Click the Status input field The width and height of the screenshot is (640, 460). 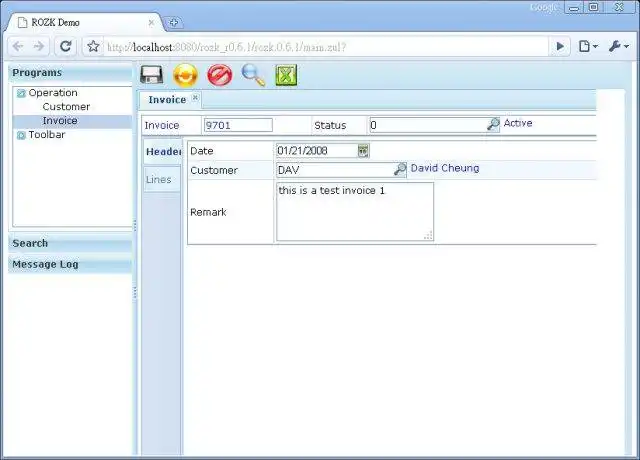point(428,125)
